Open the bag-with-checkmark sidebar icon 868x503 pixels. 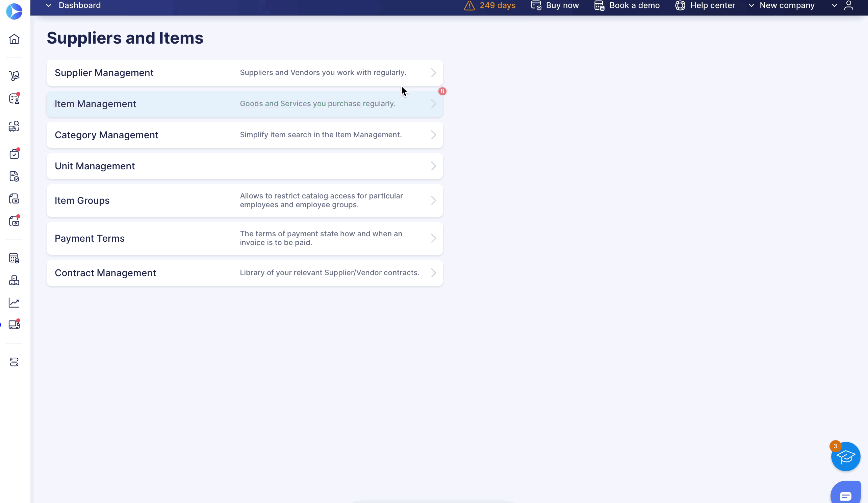[14, 153]
